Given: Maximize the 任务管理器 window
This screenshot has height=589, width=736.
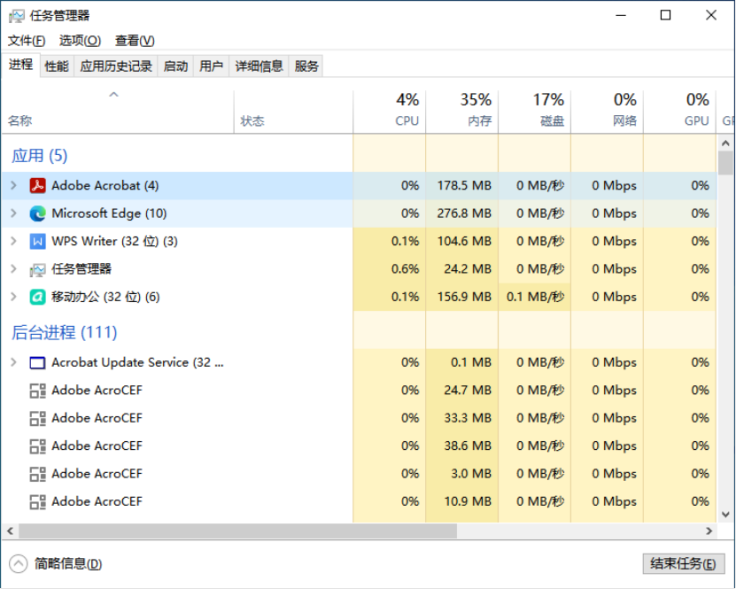Looking at the screenshot, I should tap(666, 15).
